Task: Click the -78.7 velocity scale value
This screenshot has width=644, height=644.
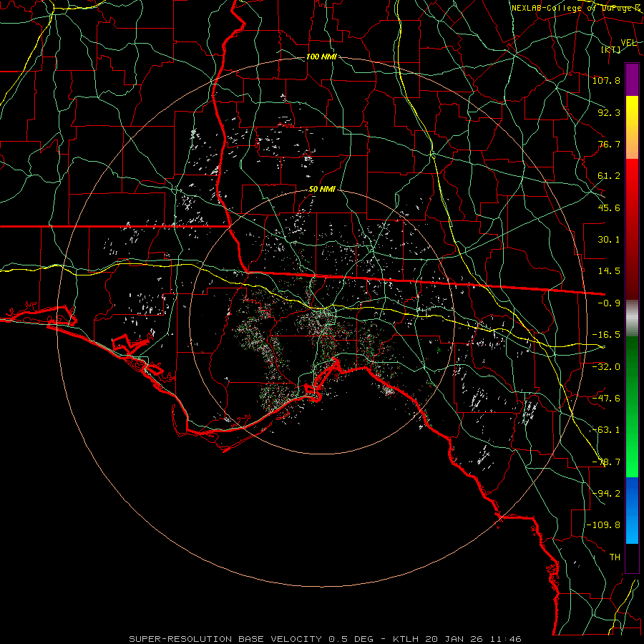Action: click(x=606, y=462)
